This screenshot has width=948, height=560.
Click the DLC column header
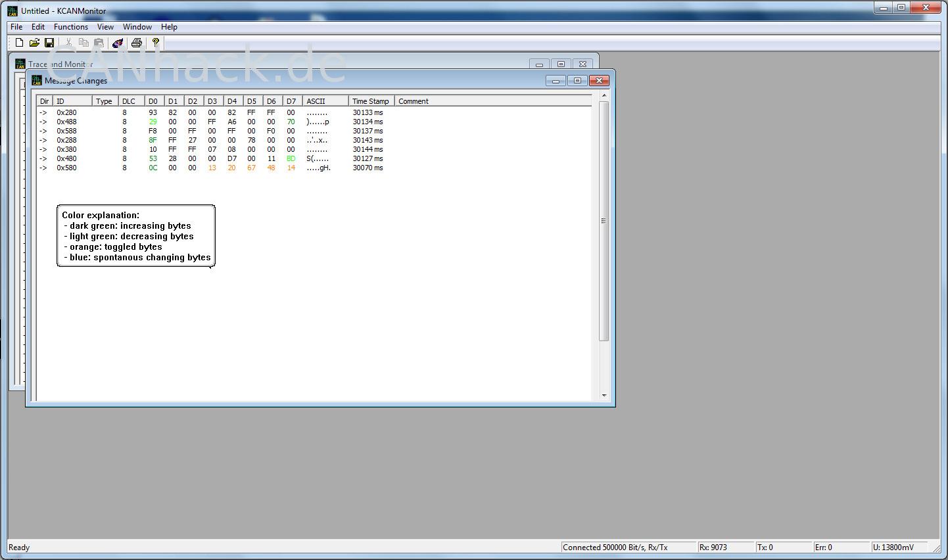pos(131,101)
